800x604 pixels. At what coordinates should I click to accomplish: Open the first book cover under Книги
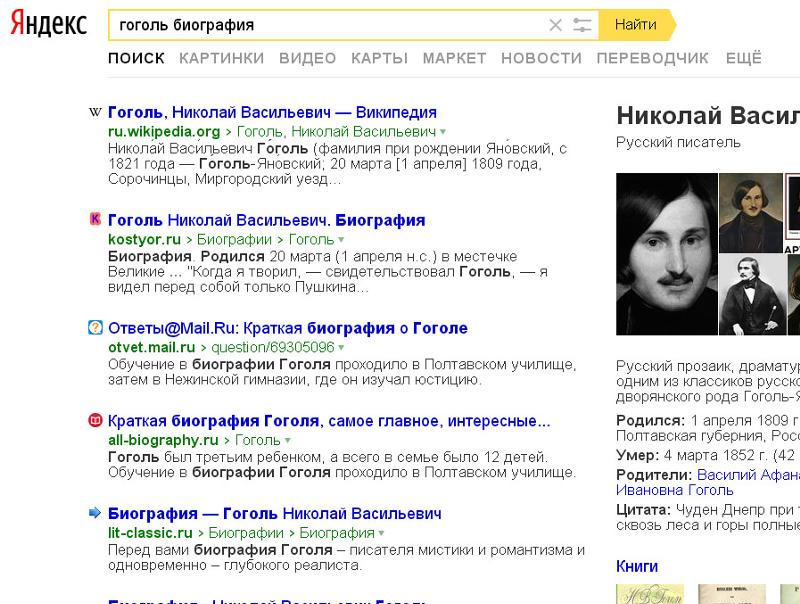(x=649, y=594)
